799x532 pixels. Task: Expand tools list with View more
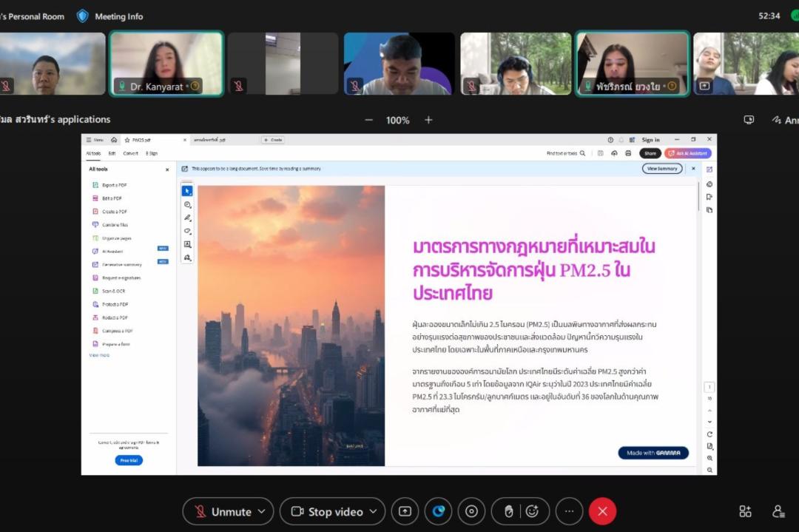(99, 355)
